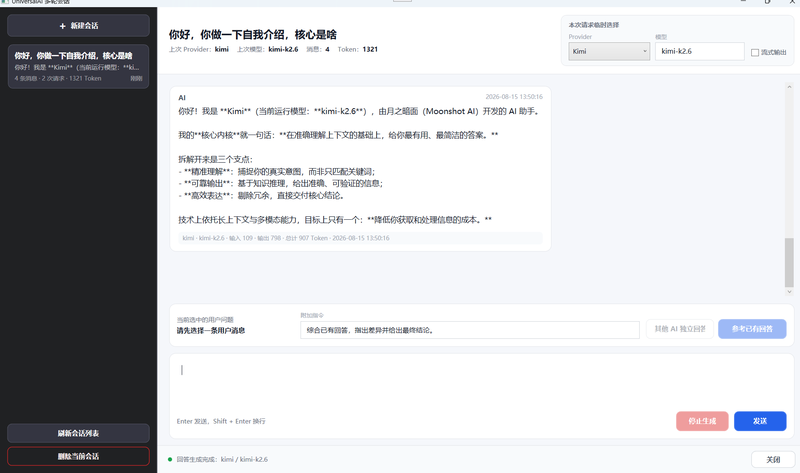Click the green status dot in status bar
Viewport: 800px width, 473px height.
170,459
